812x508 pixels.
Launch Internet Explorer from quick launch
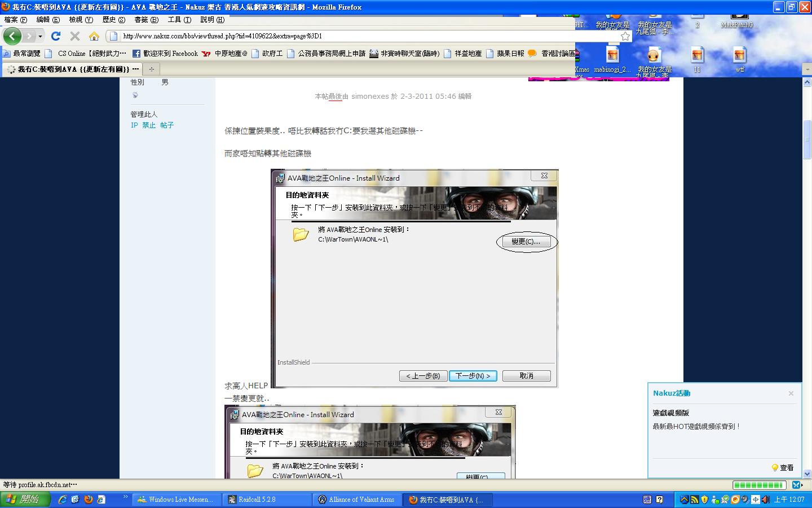(x=62, y=500)
